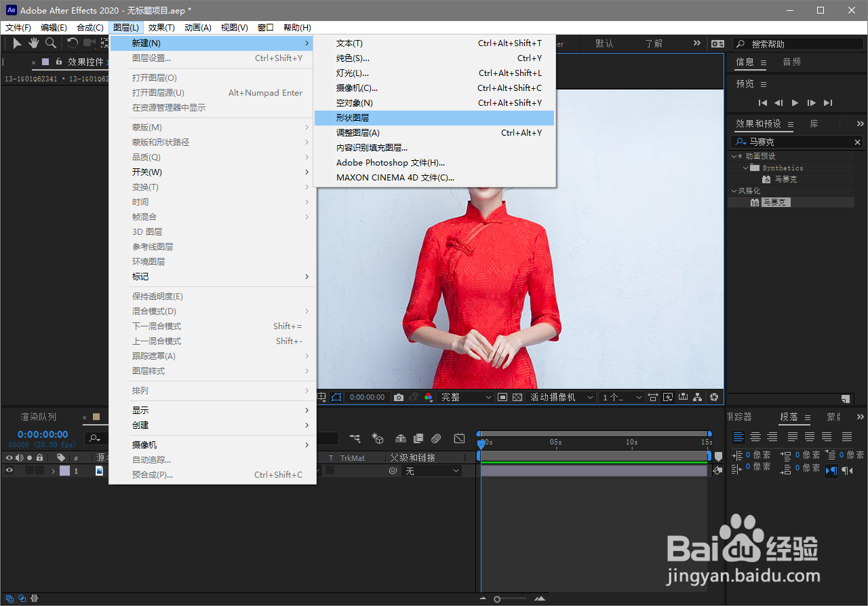Select justify-all in Paragraph panel

tap(847, 437)
